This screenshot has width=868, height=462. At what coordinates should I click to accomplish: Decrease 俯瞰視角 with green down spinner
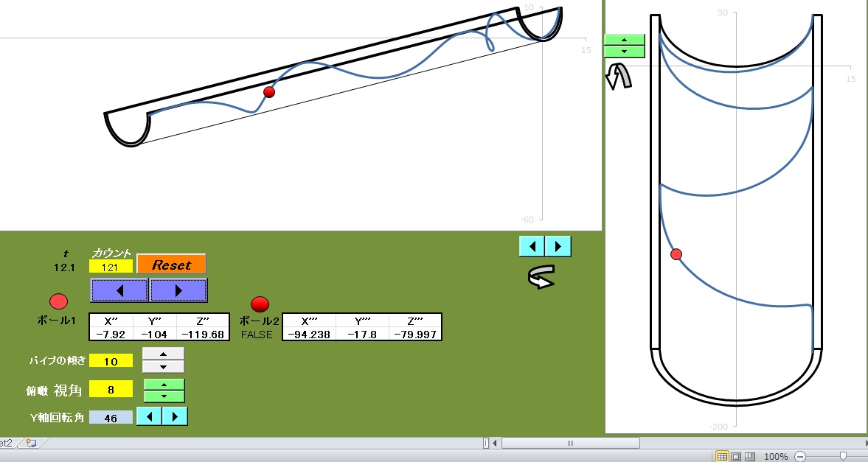(x=164, y=396)
